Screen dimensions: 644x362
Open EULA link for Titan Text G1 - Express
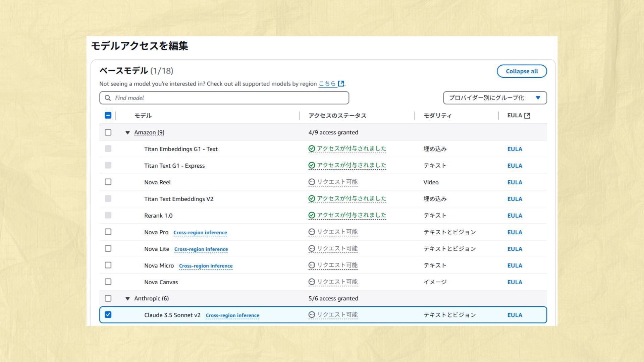(515, 166)
